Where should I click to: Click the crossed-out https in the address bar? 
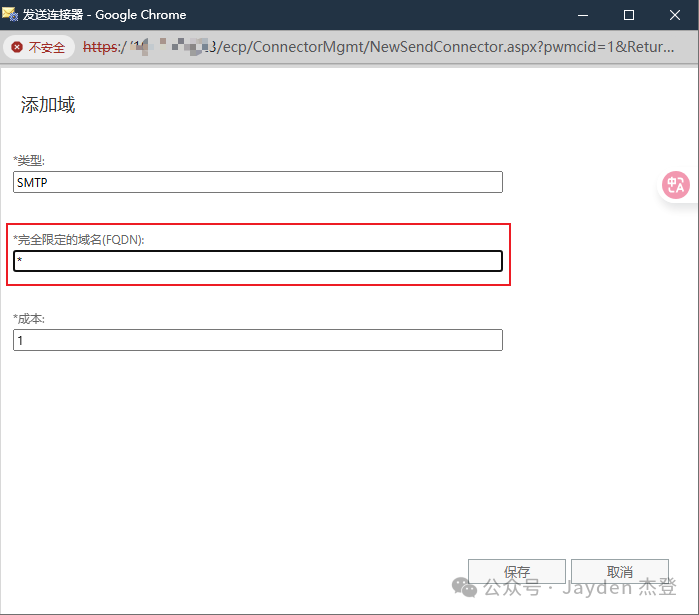click(x=100, y=47)
